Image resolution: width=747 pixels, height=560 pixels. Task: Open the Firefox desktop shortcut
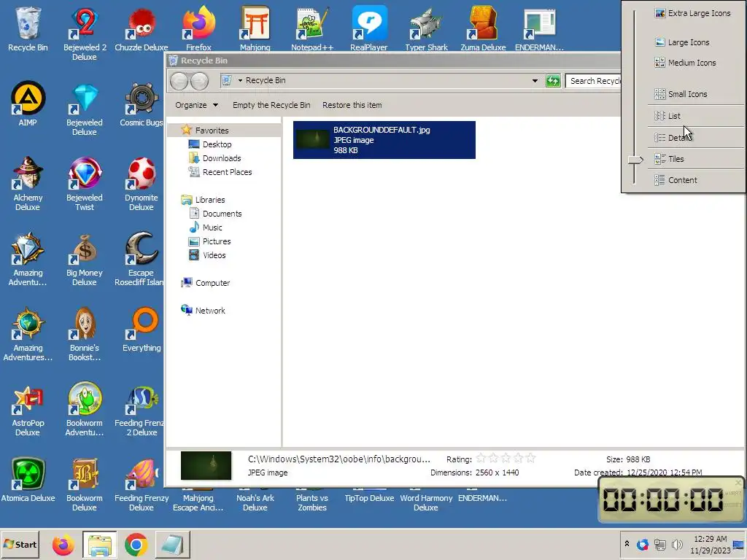(x=198, y=28)
